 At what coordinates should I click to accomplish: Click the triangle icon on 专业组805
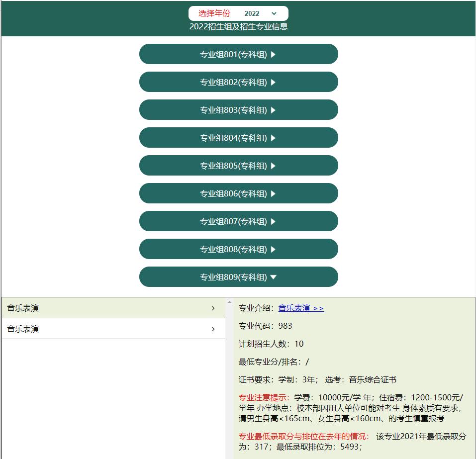click(273, 166)
